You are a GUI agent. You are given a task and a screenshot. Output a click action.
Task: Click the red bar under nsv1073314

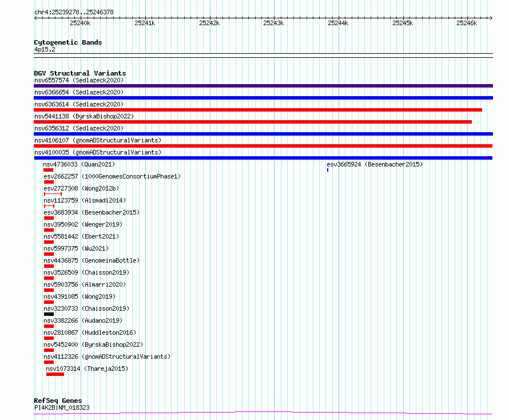click(55, 374)
